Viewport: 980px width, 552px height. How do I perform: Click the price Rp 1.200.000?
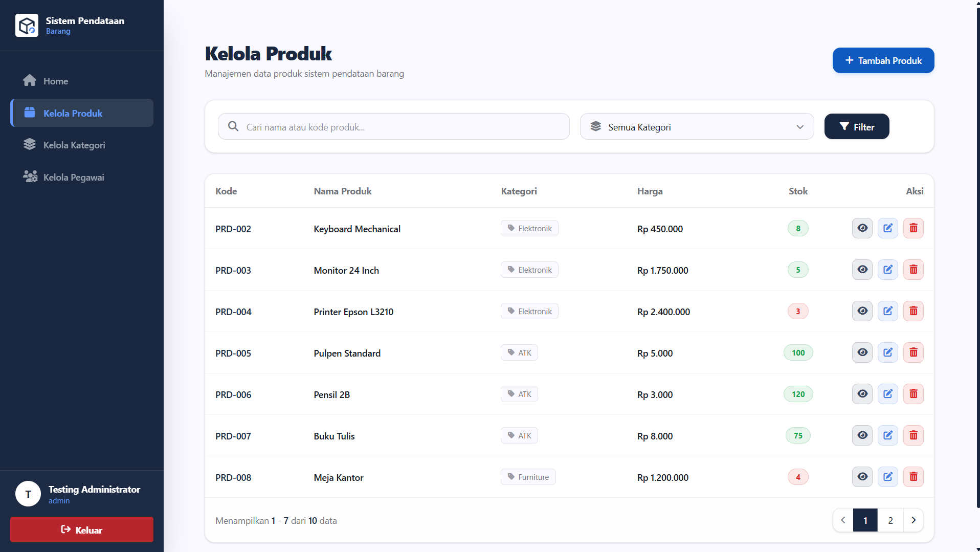click(x=663, y=477)
